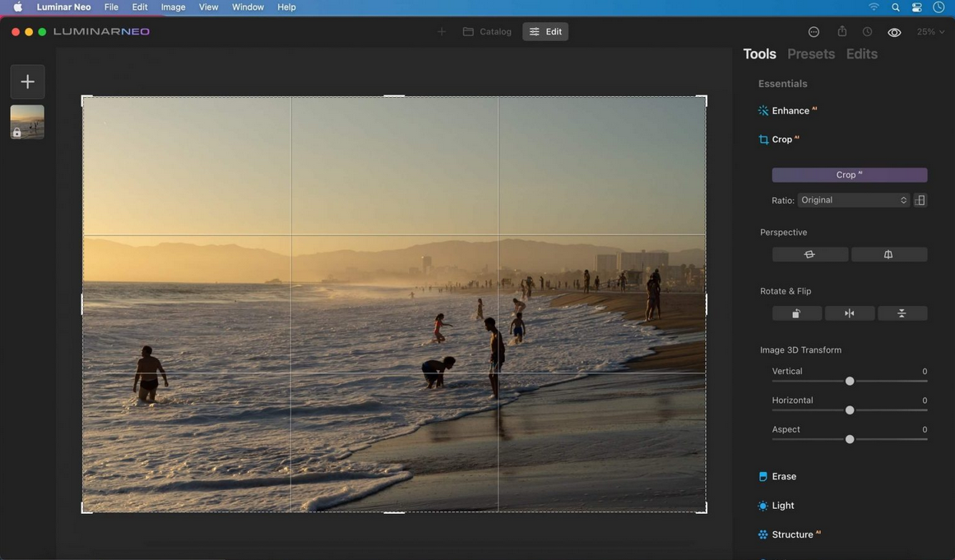Click the small plus icon beside Catalog
This screenshot has height=560, width=955.
pos(442,31)
